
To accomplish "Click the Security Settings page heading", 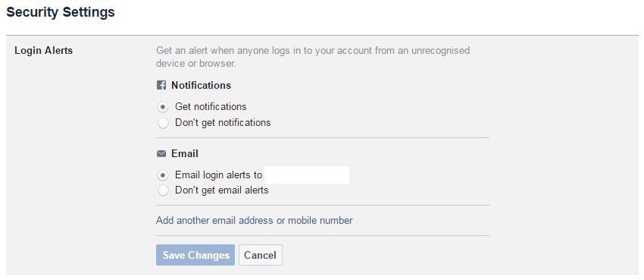I will point(61,12).
